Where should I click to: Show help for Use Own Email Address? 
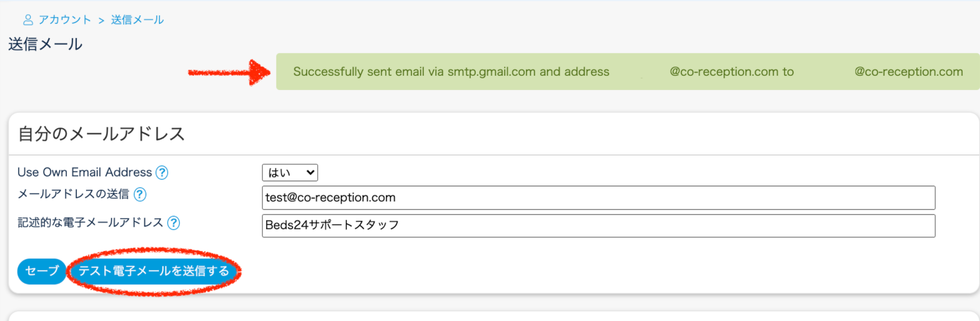click(x=162, y=172)
